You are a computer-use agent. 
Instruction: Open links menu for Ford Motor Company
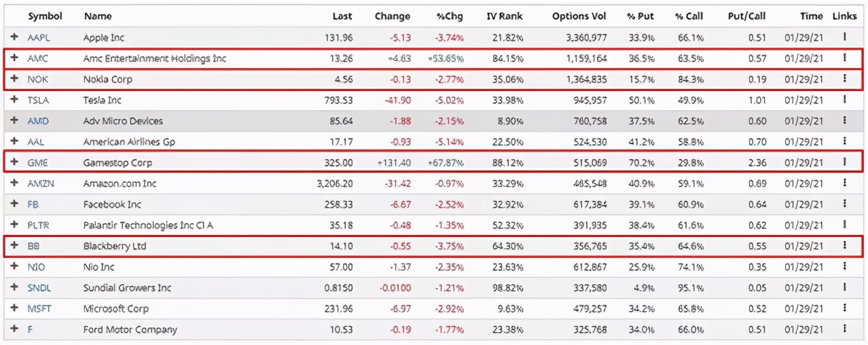(844, 329)
